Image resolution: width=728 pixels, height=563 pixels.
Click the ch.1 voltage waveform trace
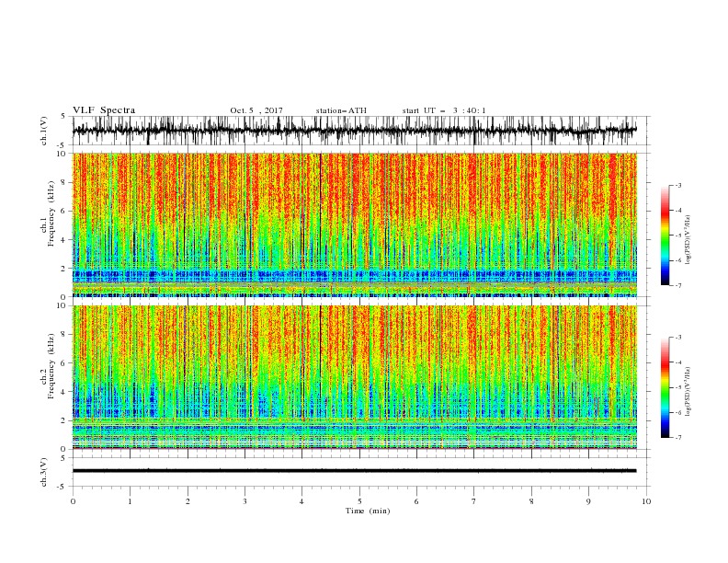pos(354,131)
